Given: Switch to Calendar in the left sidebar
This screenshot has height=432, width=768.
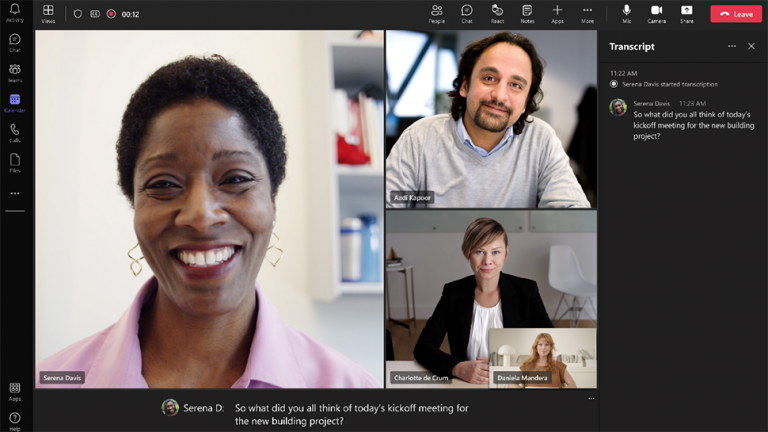Looking at the screenshot, I should click(14, 102).
